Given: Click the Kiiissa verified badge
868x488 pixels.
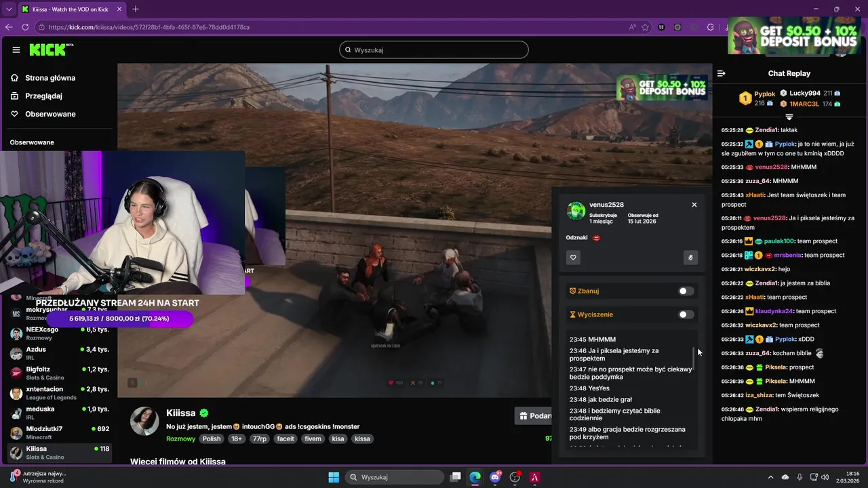Looking at the screenshot, I should point(204,413).
